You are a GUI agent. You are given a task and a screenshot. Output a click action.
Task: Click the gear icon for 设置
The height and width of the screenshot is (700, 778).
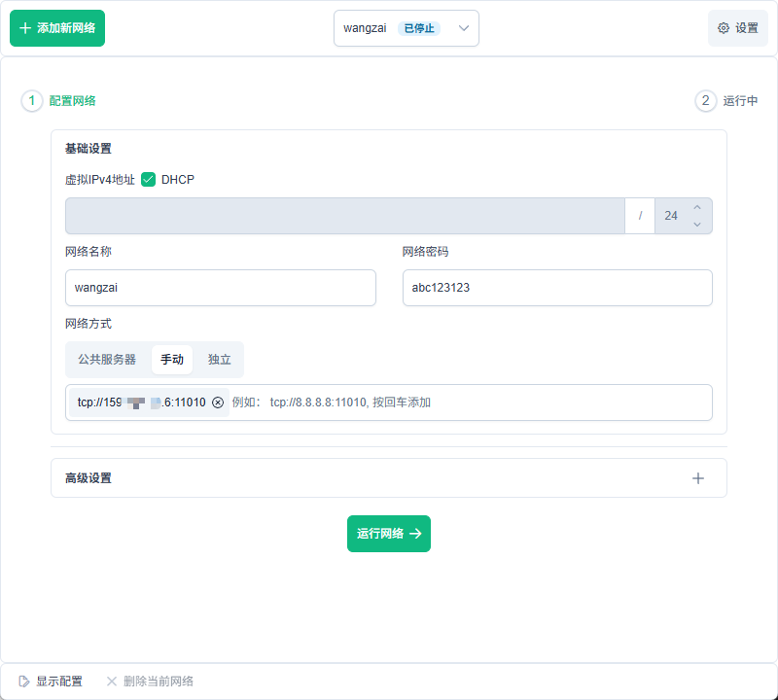pyautogui.click(x=724, y=28)
